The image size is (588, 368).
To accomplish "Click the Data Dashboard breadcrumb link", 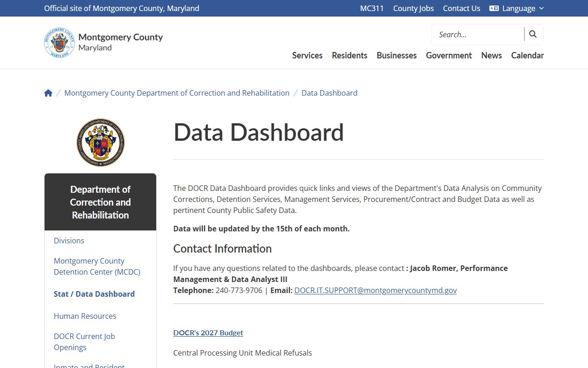I will click(329, 93).
